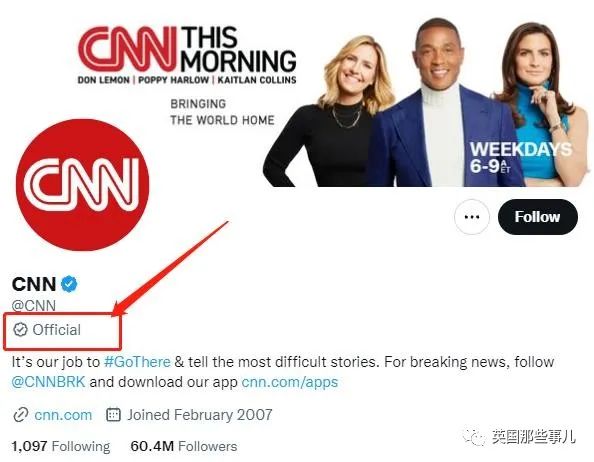Click the gray Official checkmark icon
This screenshot has width=594, height=462.
coord(20,329)
